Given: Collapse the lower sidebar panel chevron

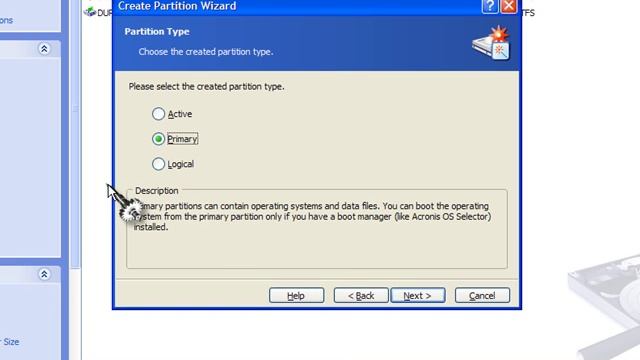Looking at the screenshot, I should (x=44, y=274).
